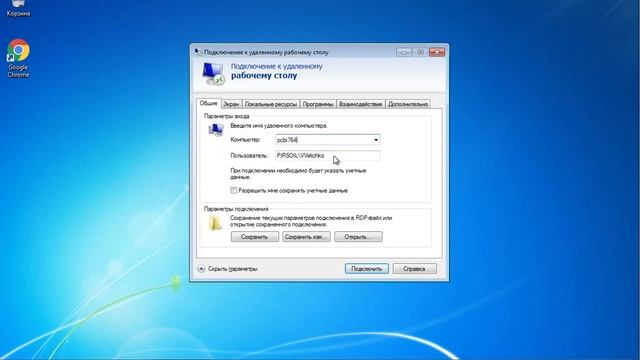The width and height of the screenshot is (640, 360).
Task: Switch to the Экран tab
Action: (x=231, y=104)
